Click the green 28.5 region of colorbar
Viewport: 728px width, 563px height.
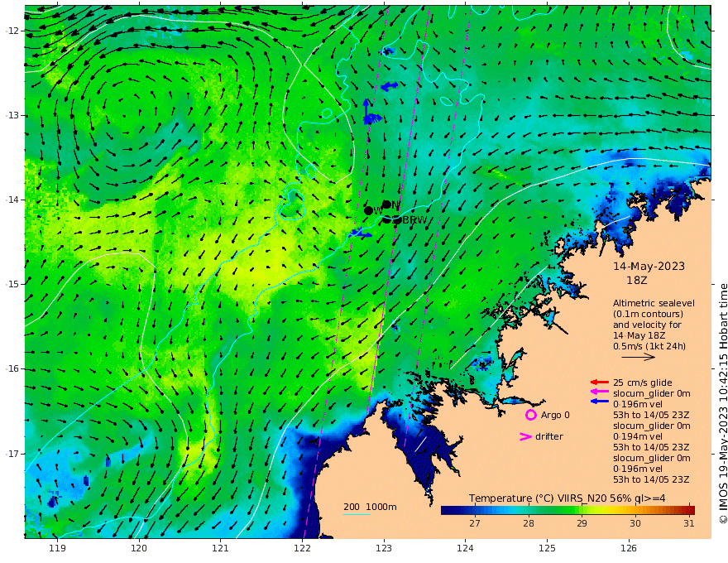click(x=555, y=510)
